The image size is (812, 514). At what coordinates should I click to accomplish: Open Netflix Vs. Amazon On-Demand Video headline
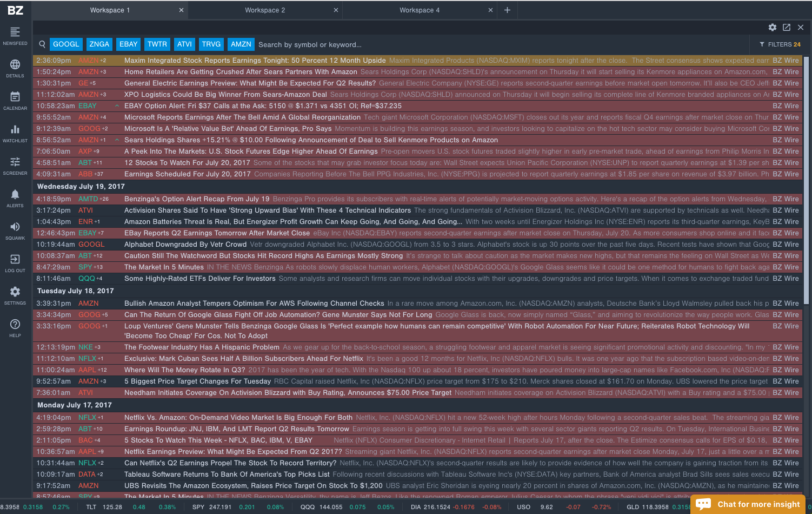click(x=238, y=418)
